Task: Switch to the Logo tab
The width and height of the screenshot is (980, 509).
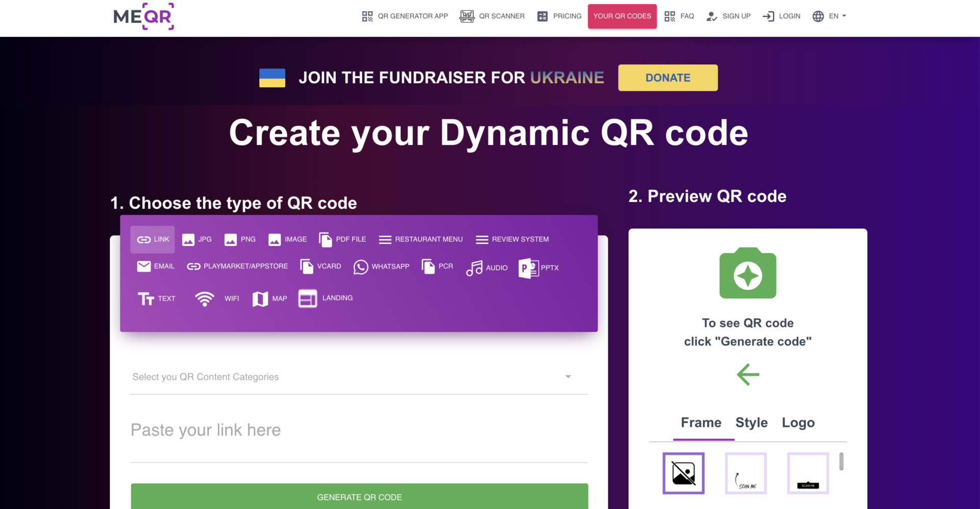Action: [x=798, y=423]
